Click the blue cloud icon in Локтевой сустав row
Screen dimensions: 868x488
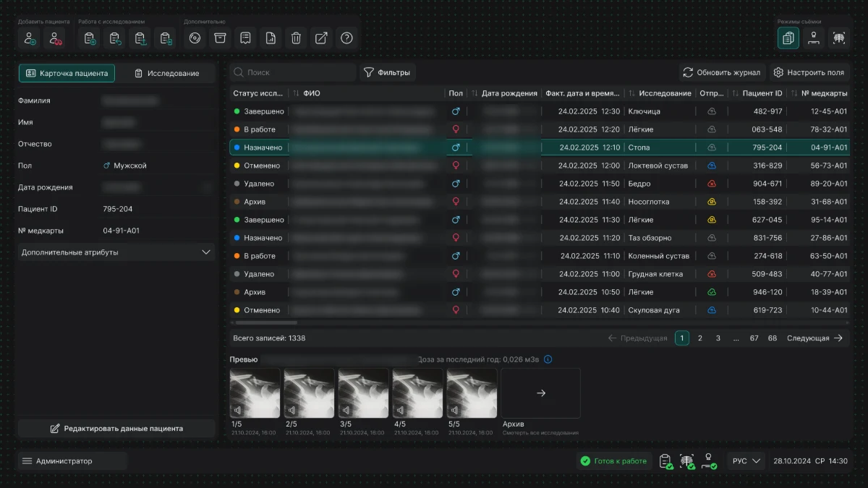pyautogui.click(x=712, y=166)
